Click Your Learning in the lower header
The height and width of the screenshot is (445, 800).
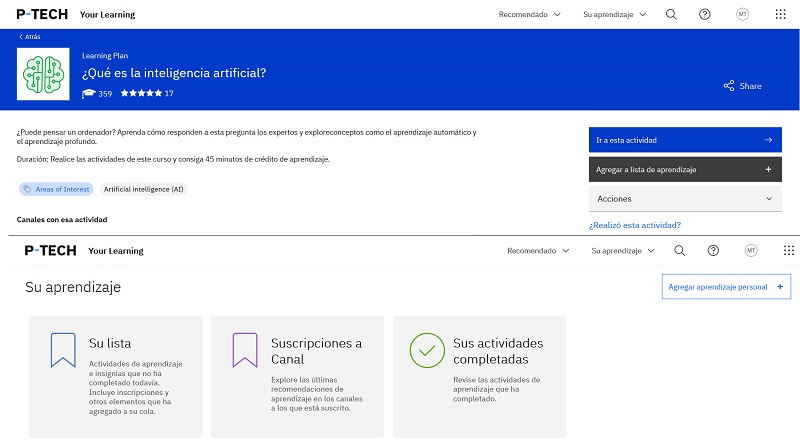tap(116, 251)
